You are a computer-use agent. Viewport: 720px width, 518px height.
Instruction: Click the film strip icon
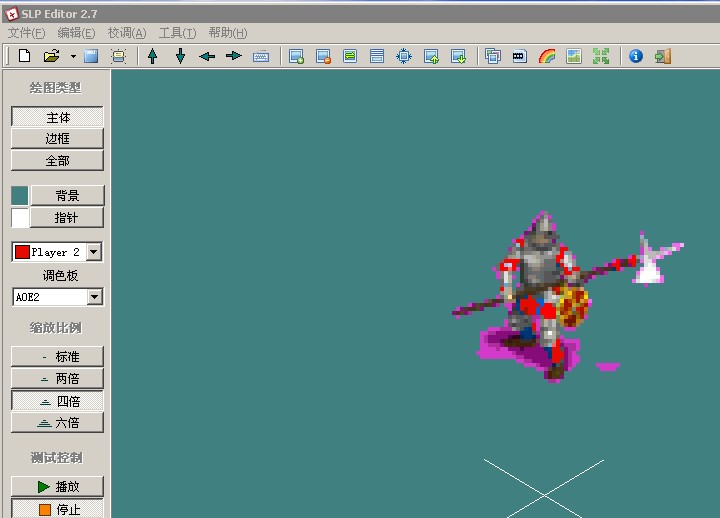pos(519,56)
